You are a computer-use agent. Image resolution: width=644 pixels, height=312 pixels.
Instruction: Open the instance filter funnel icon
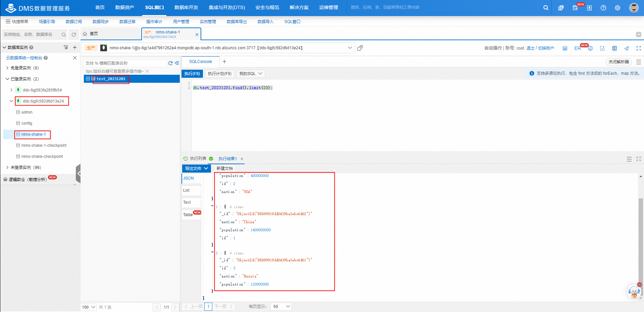click(66, 47)
